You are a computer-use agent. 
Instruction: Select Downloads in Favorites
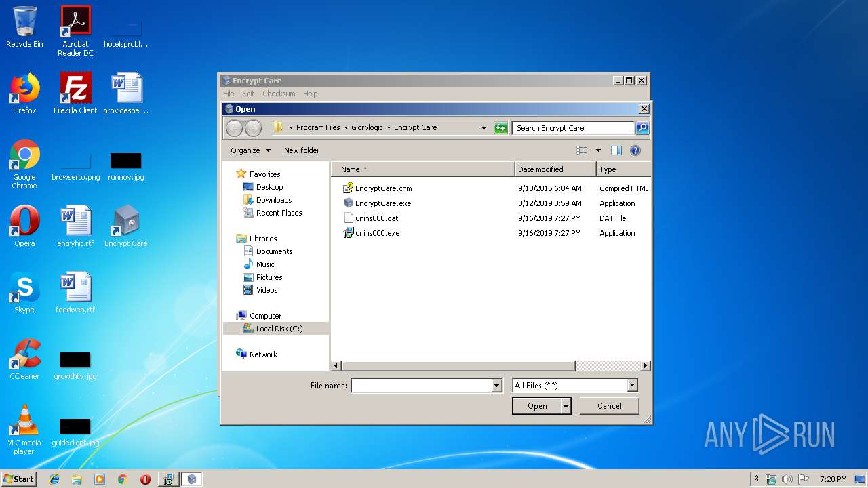274,200
